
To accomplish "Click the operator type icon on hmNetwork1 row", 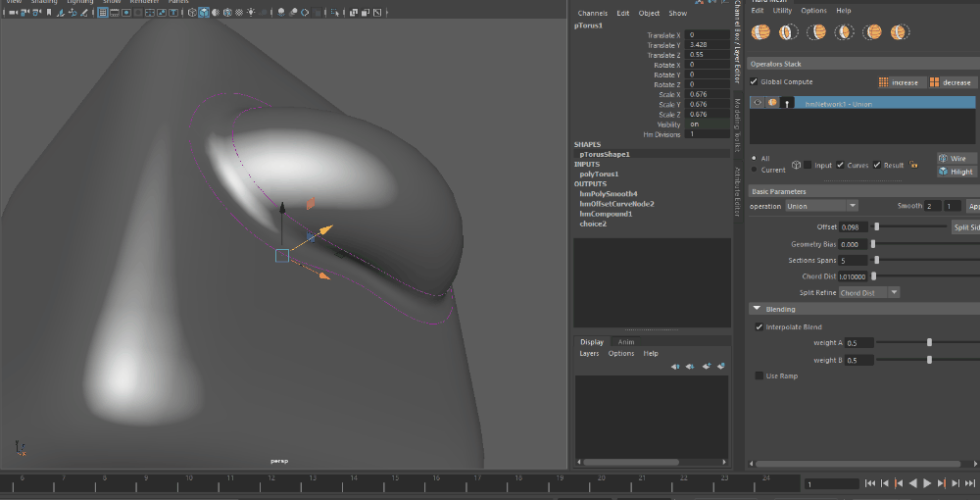I will 772,103.
